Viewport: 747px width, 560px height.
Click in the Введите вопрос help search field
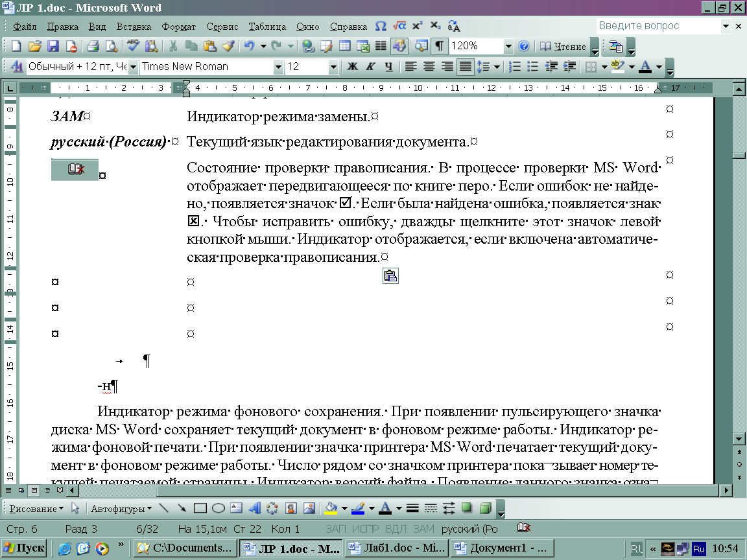click(x=658, y=26)
